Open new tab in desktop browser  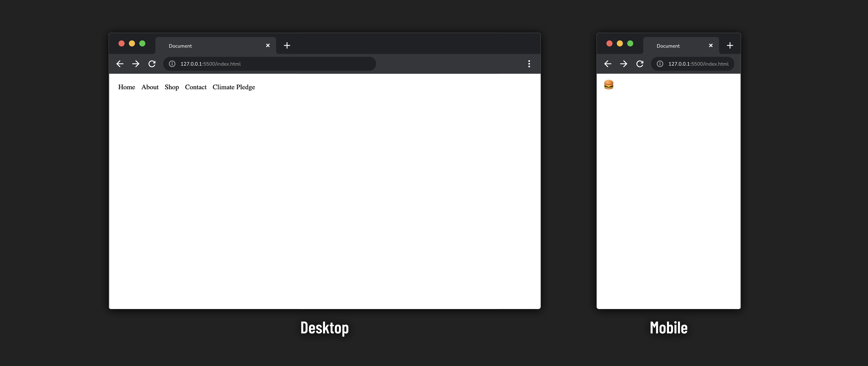287,45
